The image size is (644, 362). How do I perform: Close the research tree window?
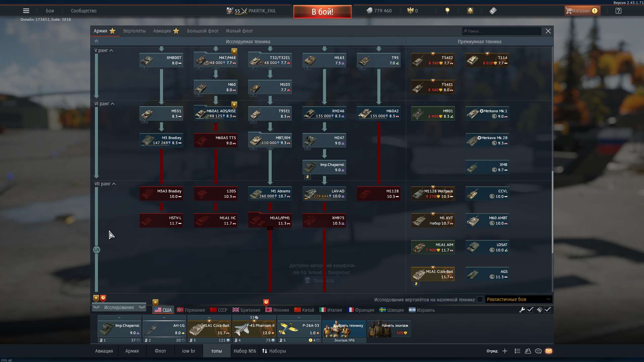(548, 31)
